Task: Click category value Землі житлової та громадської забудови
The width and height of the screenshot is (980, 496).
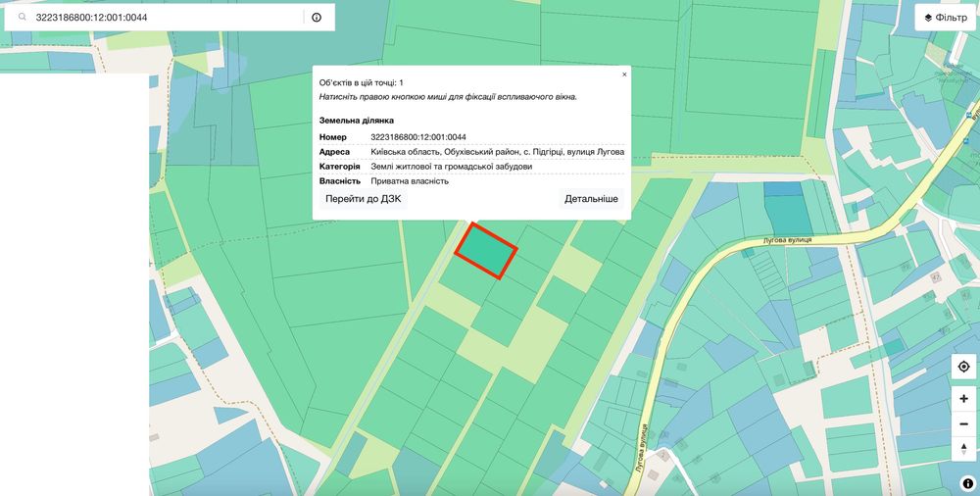Action: click(x=451, y=167)
